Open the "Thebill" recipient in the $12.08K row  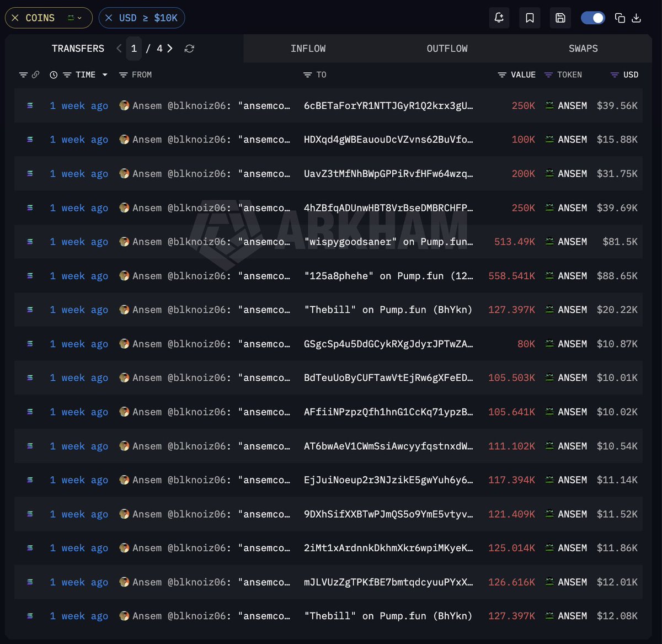[x=388, y=616]
